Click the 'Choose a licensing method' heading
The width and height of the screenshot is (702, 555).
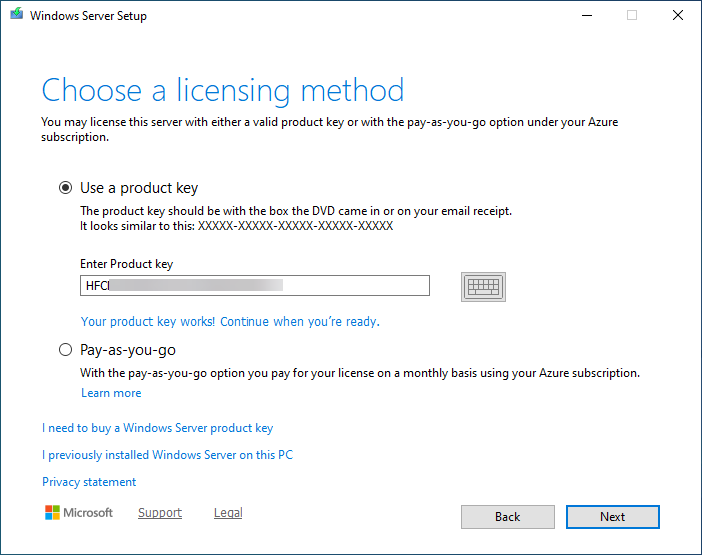tap(223, 90)
